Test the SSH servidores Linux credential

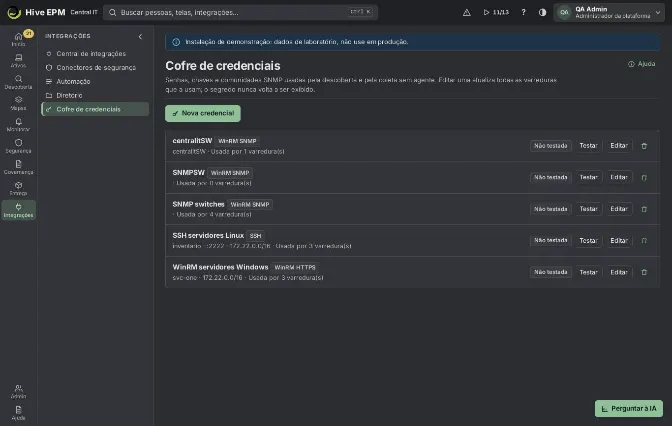588,241
